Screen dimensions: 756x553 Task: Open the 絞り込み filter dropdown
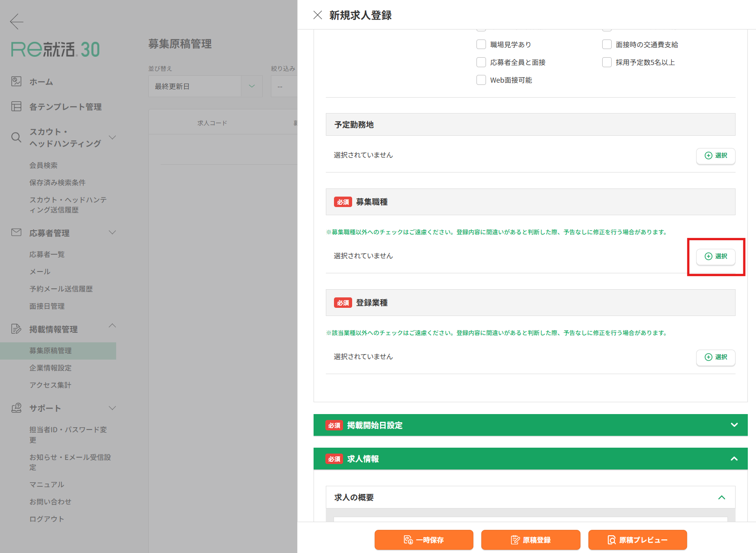(x=284, y=86)
